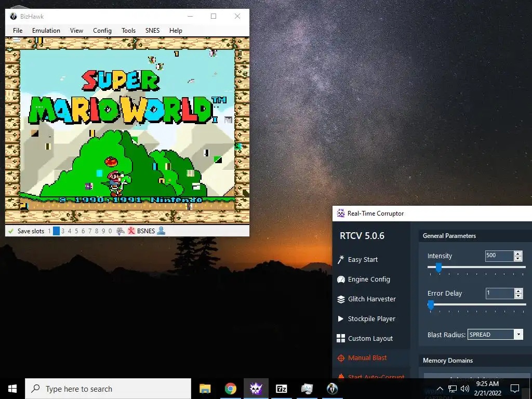Open the Blast Radius dropdown
Viewport: 532px width, 399px height.
(495, 335)
